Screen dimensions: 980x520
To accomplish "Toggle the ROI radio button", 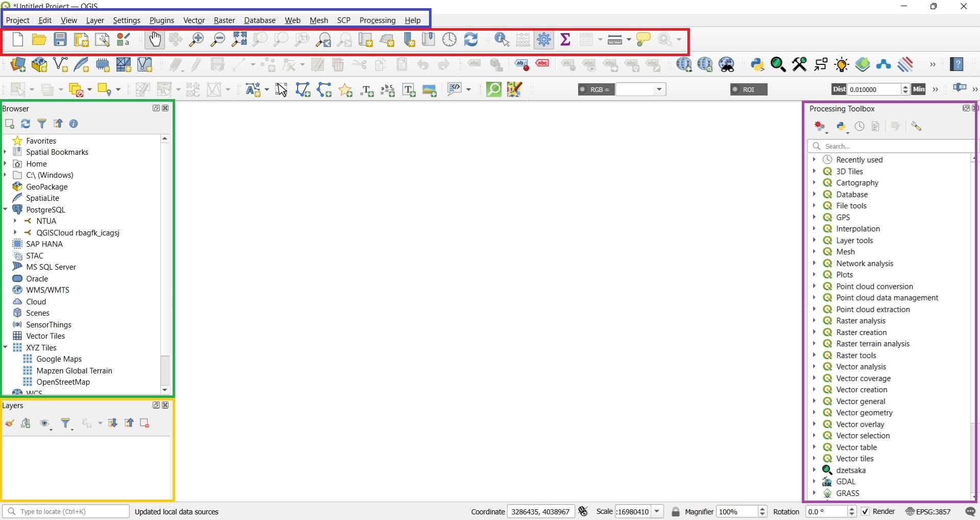I will [735, 89].
